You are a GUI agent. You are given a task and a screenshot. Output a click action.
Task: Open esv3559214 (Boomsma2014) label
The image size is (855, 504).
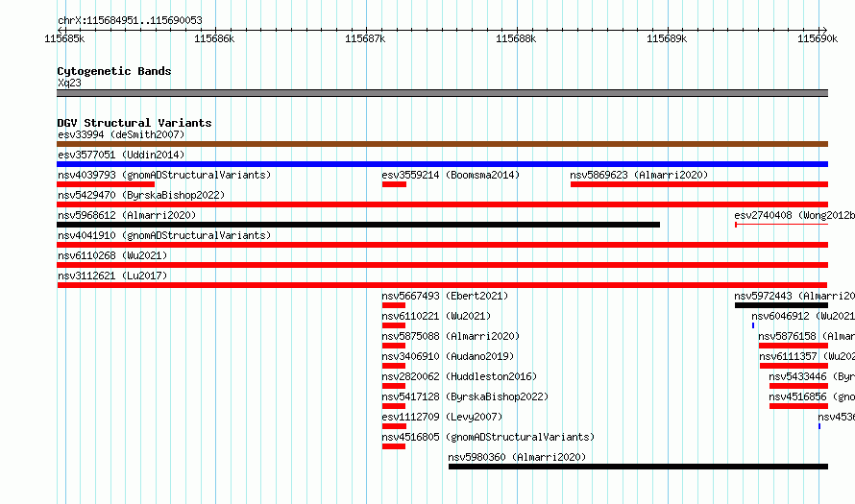coord(451,175)
